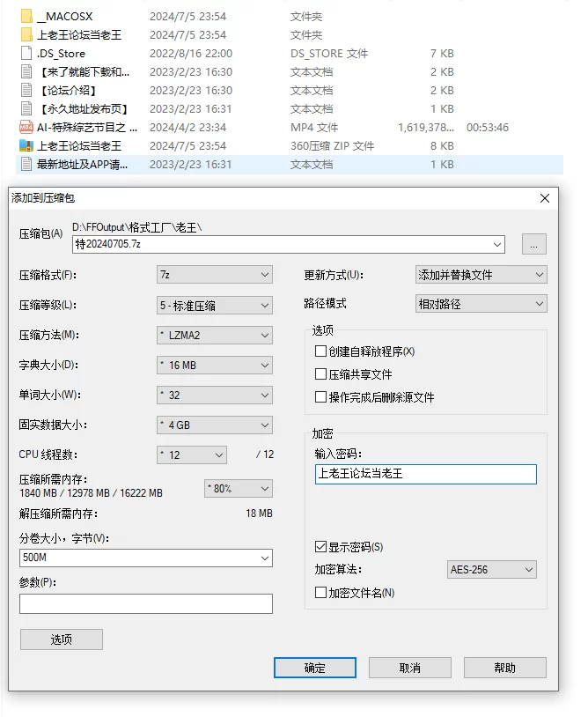Expand the 分卷大小 500M combo box

265,558
